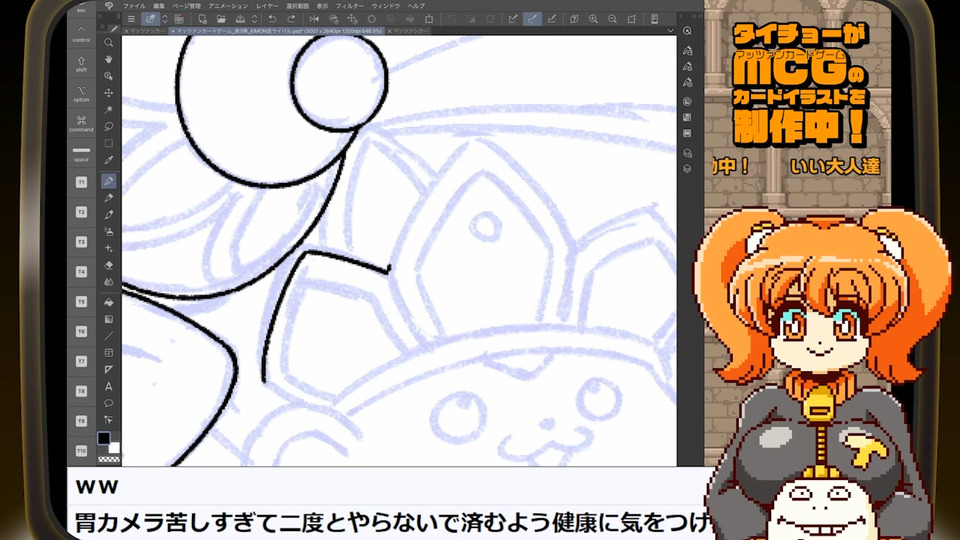This screenshot has width=960, height=540.
Task: Select the Zoom magnifier tool
Action: coord(108,43)
